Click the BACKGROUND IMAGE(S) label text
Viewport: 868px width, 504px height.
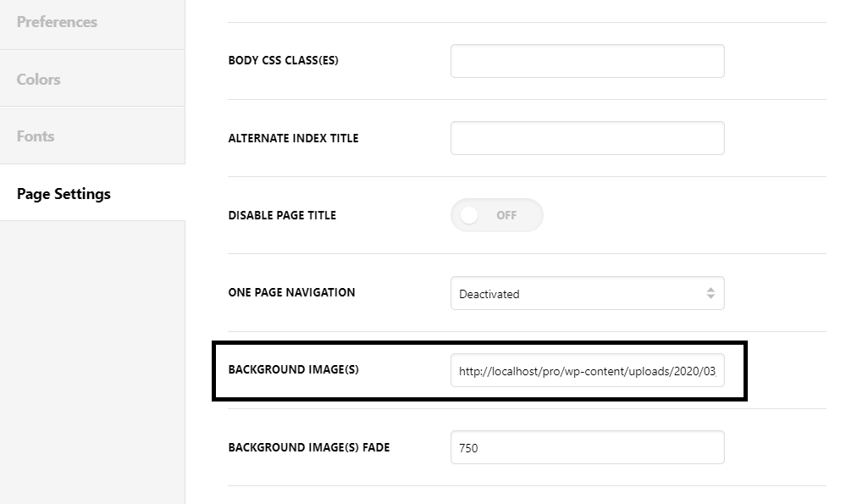click(x=293, y=369)
